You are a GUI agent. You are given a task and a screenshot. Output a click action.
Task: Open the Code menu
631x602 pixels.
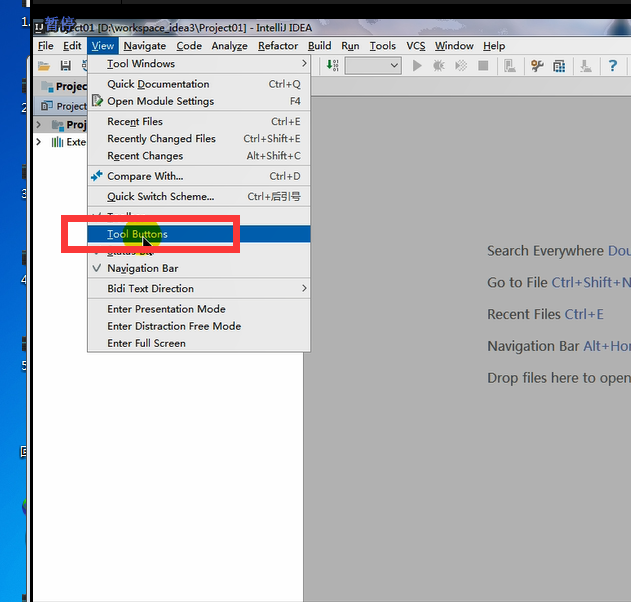point(189,46)
